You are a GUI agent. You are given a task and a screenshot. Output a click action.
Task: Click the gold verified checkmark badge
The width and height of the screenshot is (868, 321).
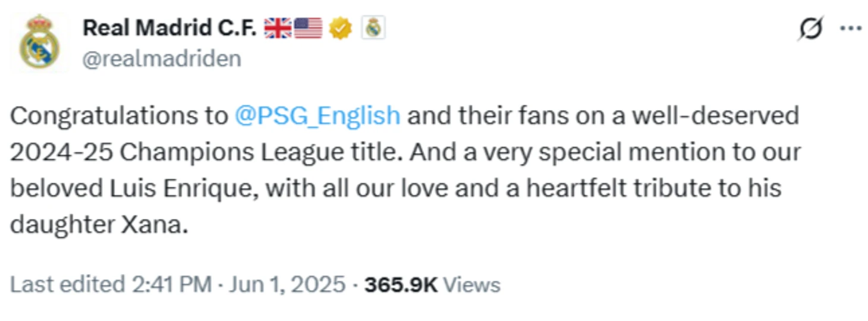pos(340,28)
